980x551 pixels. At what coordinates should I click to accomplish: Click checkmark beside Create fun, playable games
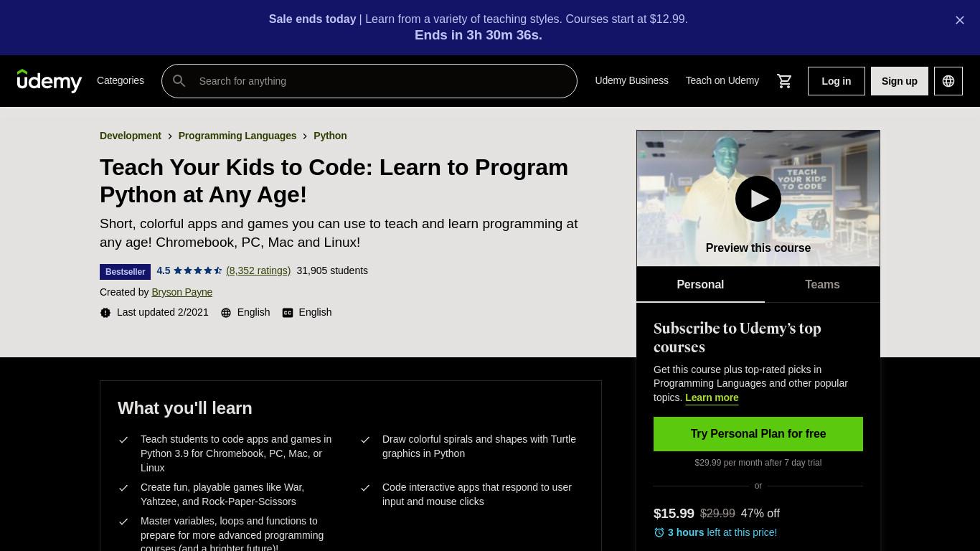pos(123,488)
